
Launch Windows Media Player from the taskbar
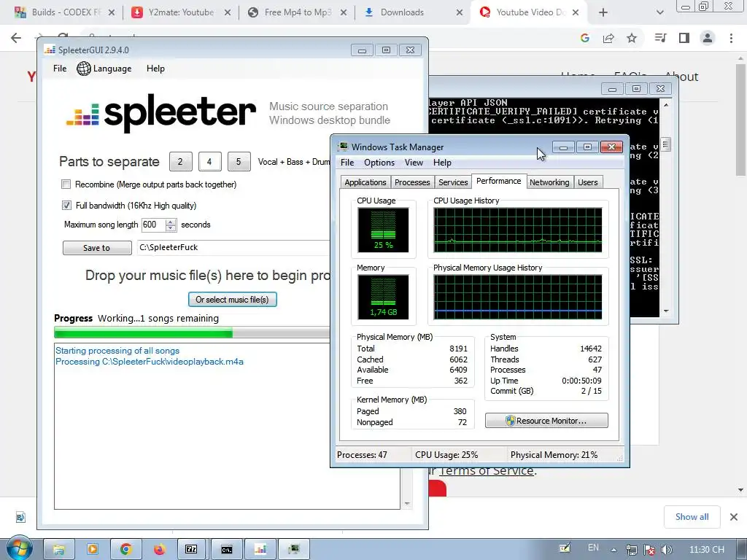pyautogui.click(x=93, y=550)
